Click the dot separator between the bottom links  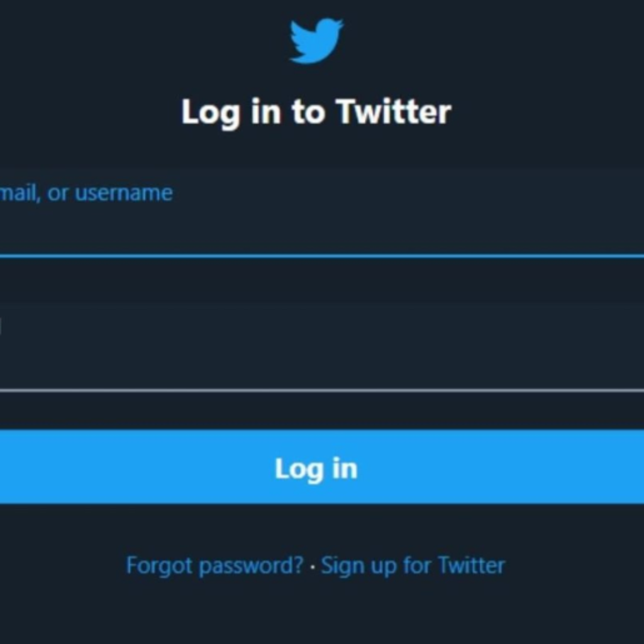[x=313, y=567]
